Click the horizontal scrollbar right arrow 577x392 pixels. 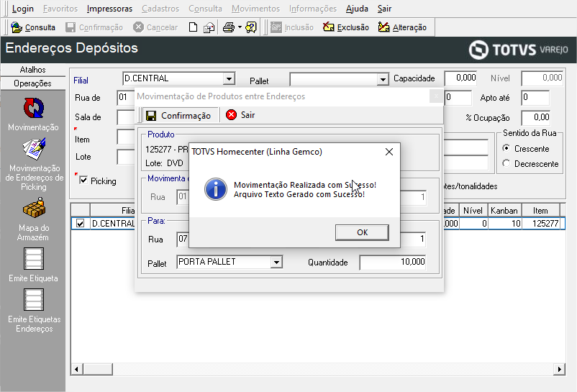[559, 369]
